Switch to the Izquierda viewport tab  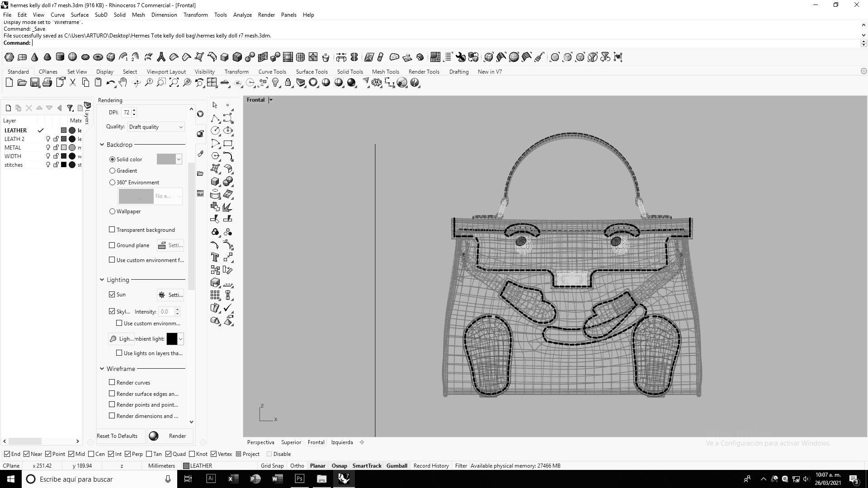click(x=342, y=442)
